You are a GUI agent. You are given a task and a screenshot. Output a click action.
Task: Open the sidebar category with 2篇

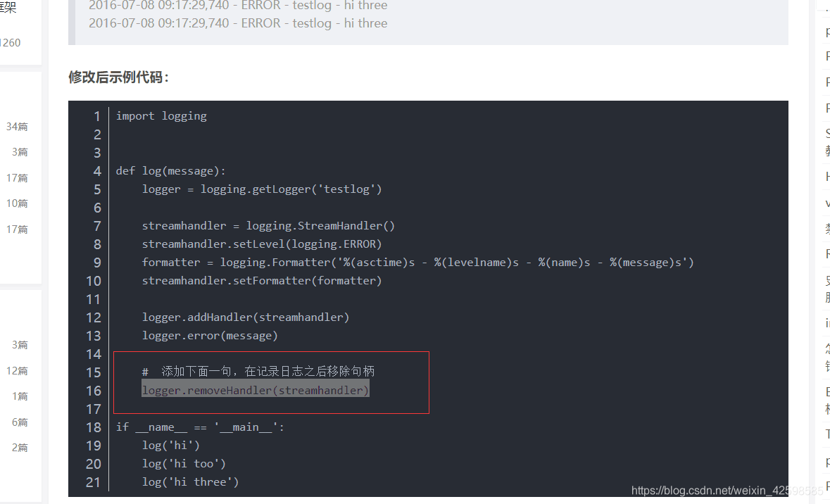20,448
